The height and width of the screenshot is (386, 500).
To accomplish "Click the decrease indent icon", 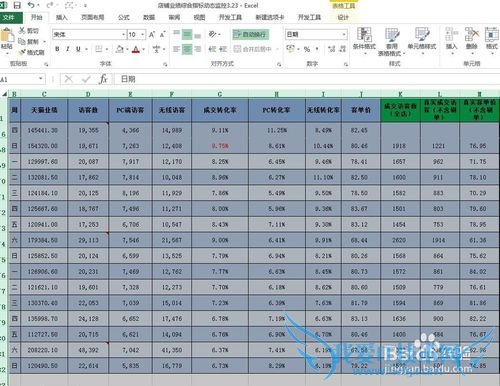I will (x=212, y=49).
